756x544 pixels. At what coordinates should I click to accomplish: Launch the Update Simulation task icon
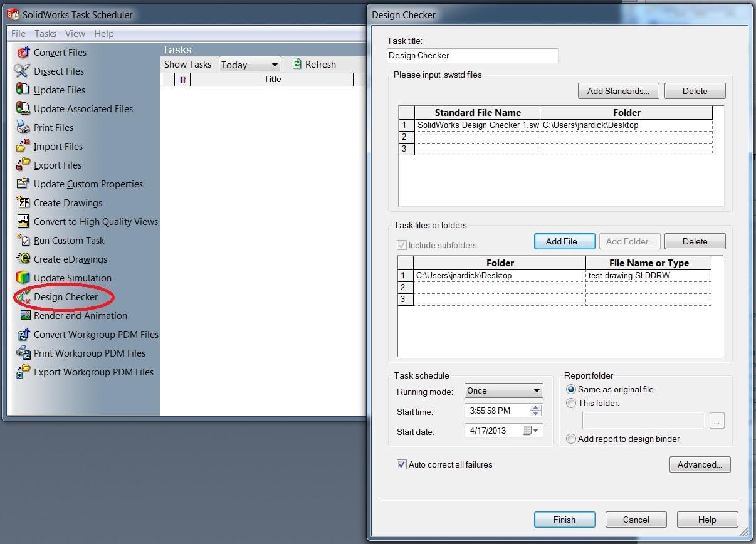click(23, 278)
